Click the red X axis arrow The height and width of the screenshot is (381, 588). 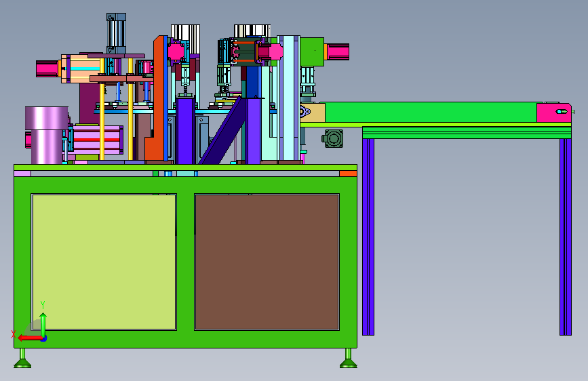[x=30, y=338]
